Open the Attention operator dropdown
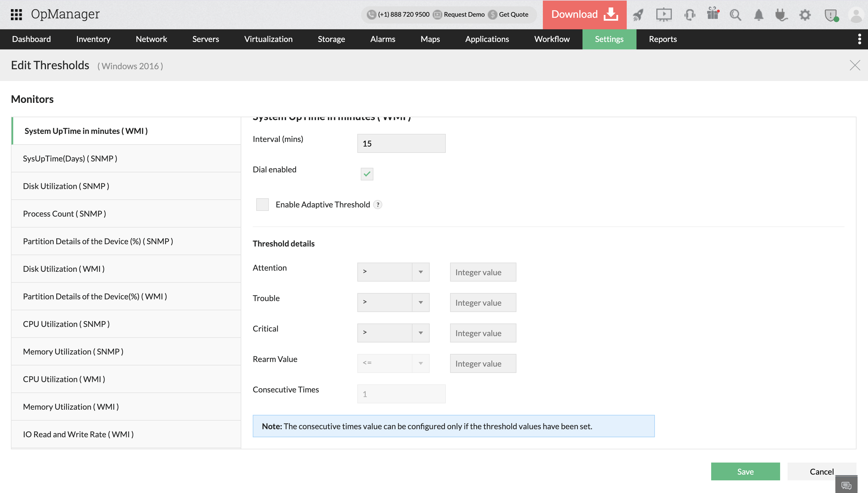Screen dimensions: 868x493 tap(393, 272)
